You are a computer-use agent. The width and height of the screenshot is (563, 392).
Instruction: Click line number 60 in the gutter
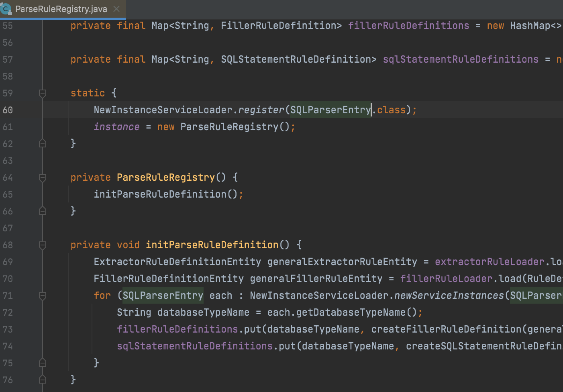(8, 110)
